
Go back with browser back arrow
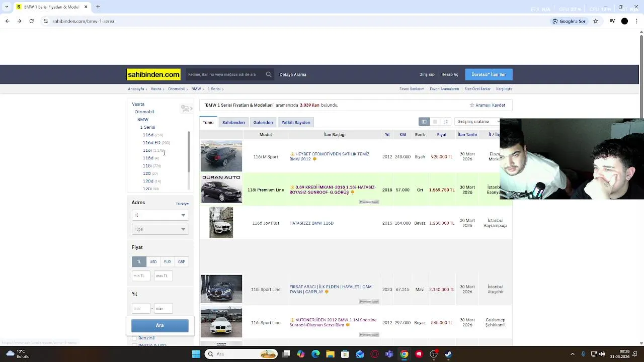coord(7,21)
